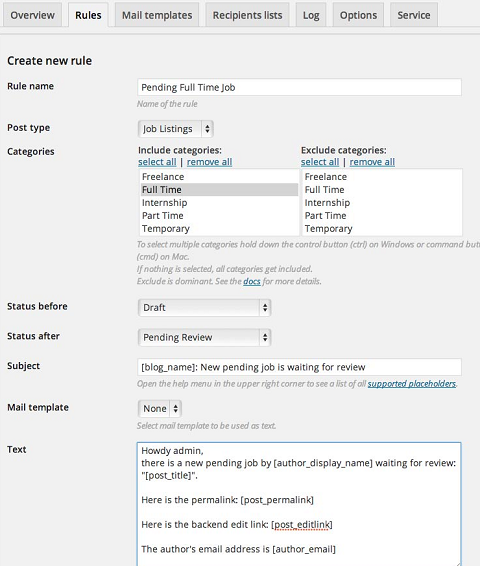This screenshot has width=480, height=566.
Task: Click select all under Include categories
Action: coord(157,162)
